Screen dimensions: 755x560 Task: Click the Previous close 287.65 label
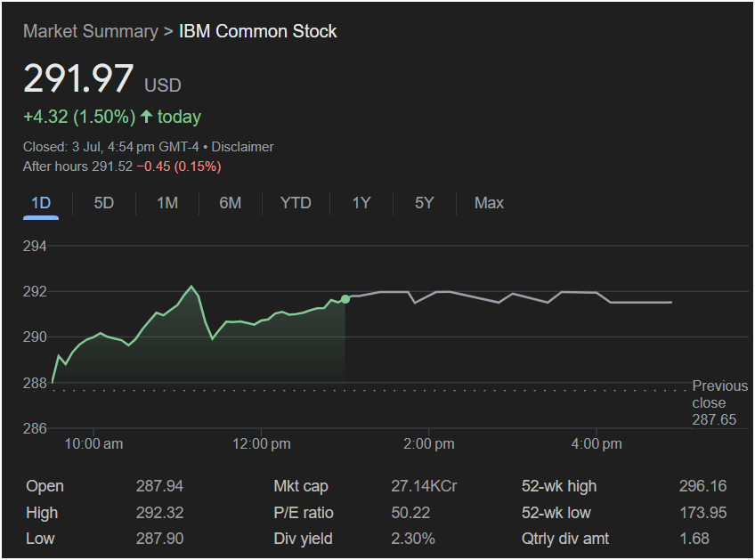coord(720,402)
